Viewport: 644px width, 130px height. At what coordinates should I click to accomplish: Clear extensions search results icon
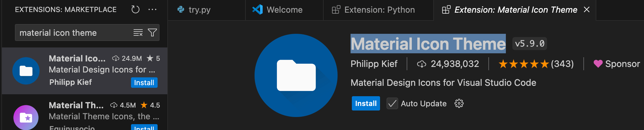(138, 32)
